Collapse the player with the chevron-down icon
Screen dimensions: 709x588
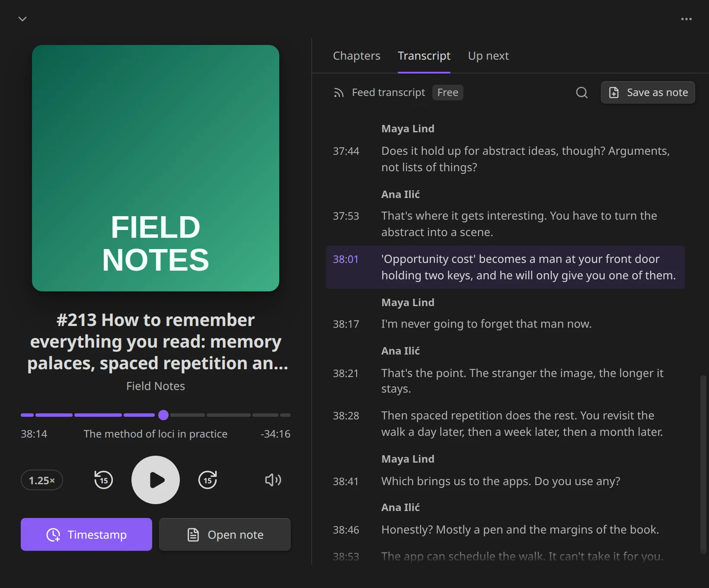coord(22,19)
